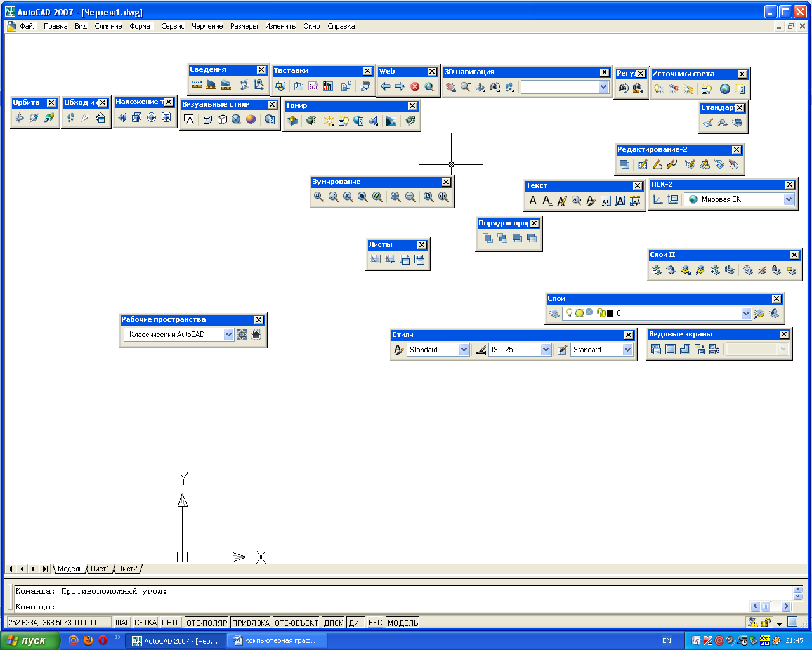Click the Find text icon in Текст toolbar
This screenshot has width=812, height=650.
577,201
